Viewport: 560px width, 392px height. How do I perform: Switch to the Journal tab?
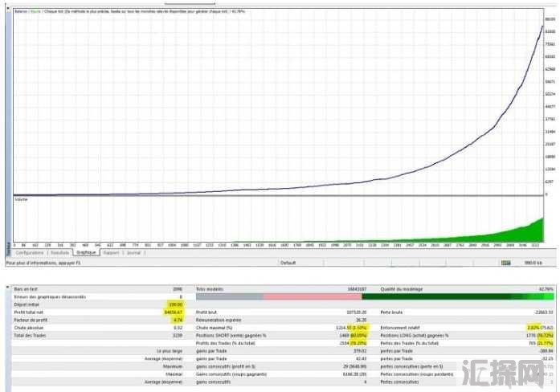point(133,252)
